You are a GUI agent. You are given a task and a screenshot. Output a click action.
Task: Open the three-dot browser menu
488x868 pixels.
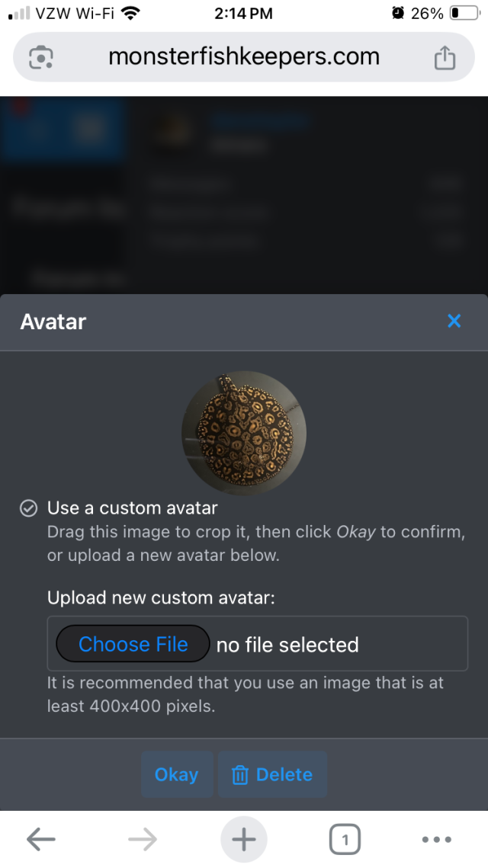click(x=436, y=840)
